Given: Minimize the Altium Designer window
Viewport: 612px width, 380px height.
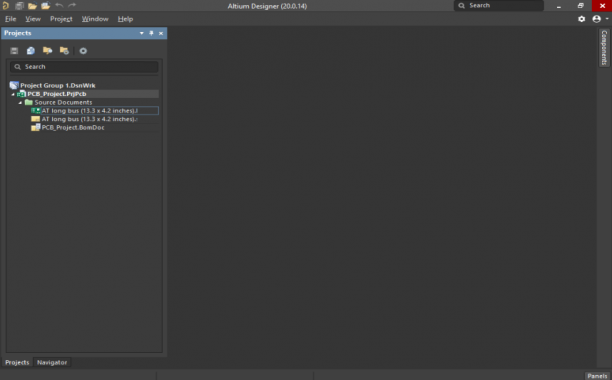Looking at the screenshot, I should 559,6.
